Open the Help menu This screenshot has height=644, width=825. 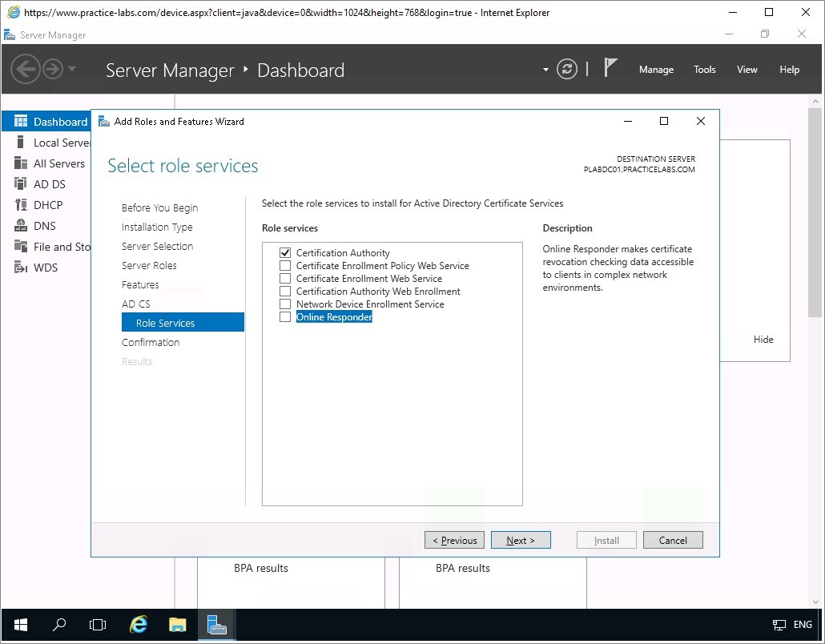[789, 70]
